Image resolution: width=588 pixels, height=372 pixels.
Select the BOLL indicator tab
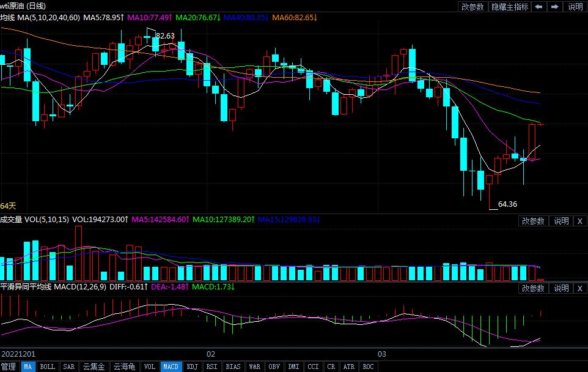(47, 366)
